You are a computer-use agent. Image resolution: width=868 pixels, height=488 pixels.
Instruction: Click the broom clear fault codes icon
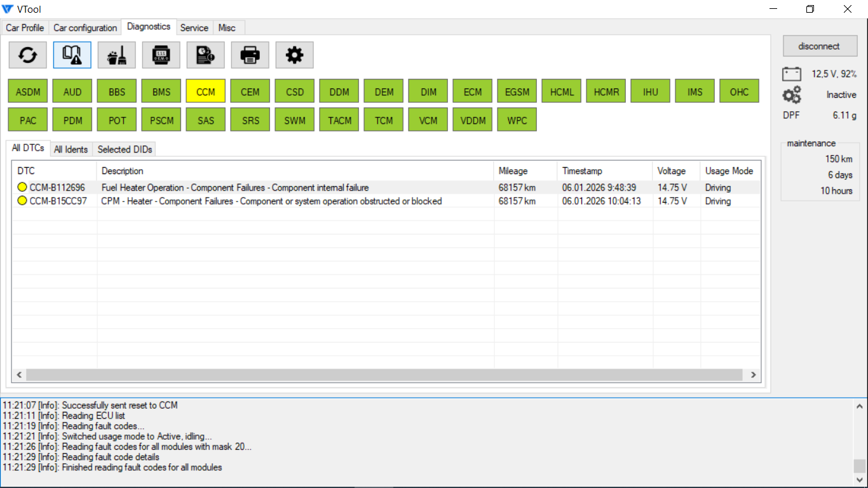coord(116,55)
